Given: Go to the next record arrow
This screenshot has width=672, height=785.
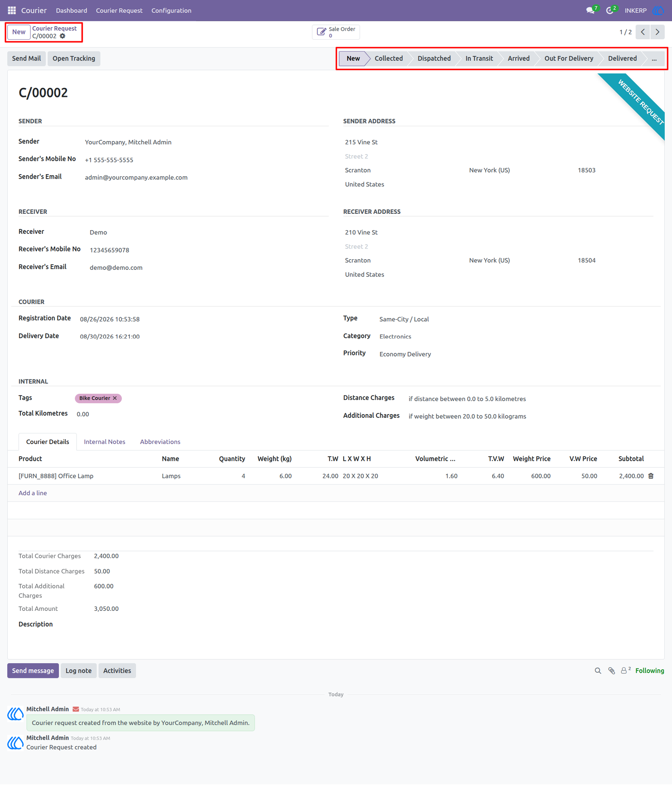Looking at the screenshot, I should (657, 32).
